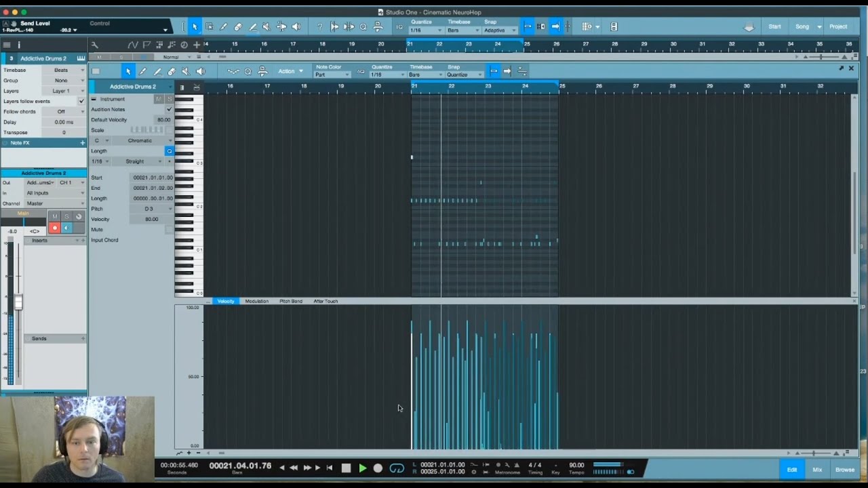Select Paint tool in the editor toolbar
The height and width of the screenshot is (488, 868).
click(x=157, y=71)
